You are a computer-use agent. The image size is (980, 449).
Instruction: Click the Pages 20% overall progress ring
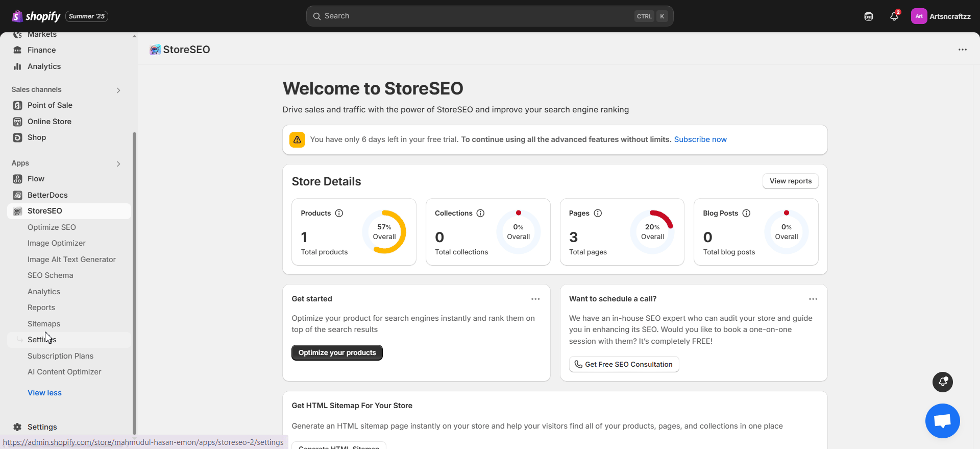click(652, 232)
